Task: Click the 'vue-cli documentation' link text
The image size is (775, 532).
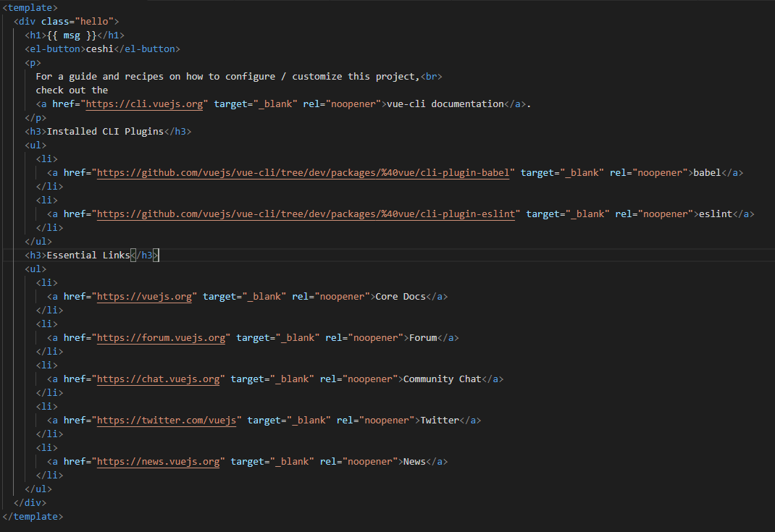Action: 445,104
